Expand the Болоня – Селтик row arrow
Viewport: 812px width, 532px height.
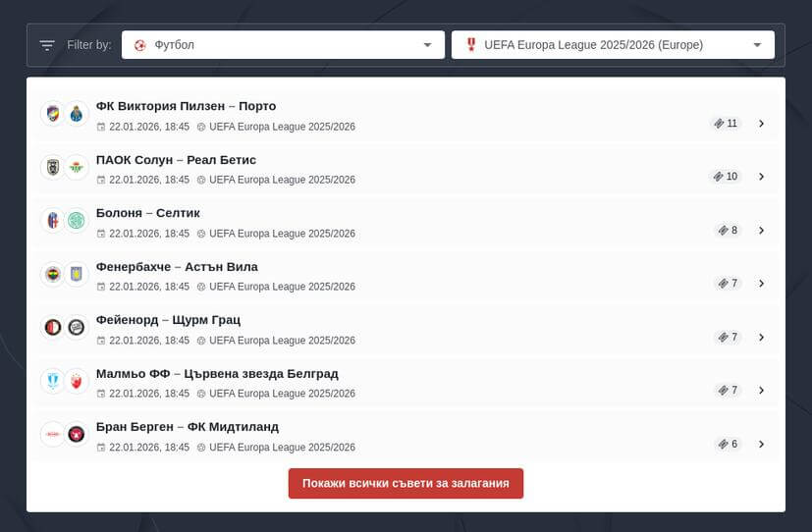761,231
